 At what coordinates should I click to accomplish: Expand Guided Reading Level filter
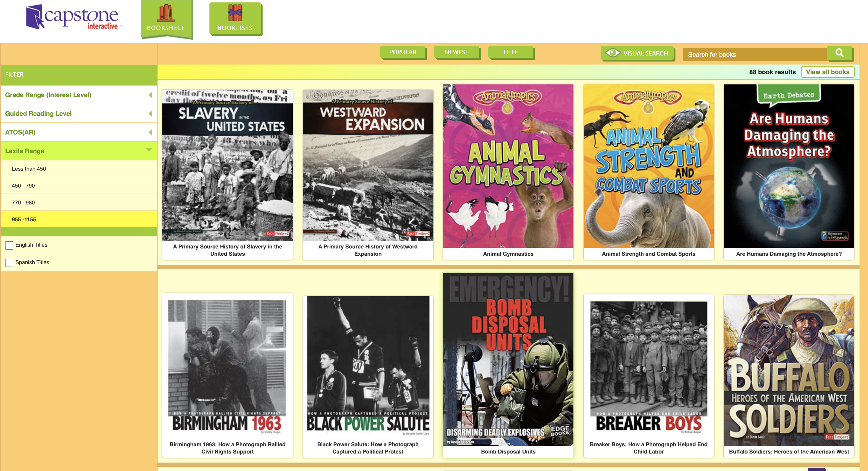[78, 114]
